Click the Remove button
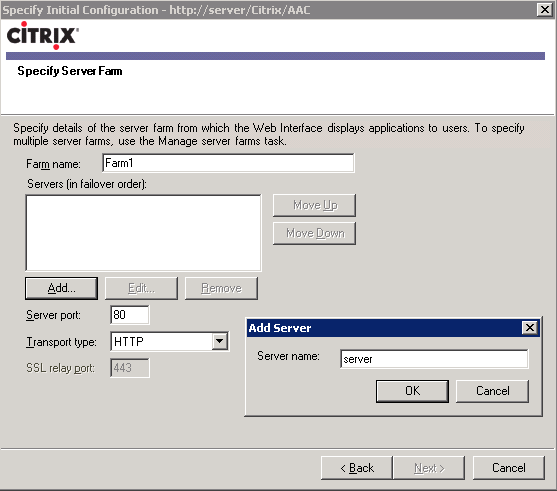This screenshot has height=491, width=557. pyautogui.click(x=221, y=288)
